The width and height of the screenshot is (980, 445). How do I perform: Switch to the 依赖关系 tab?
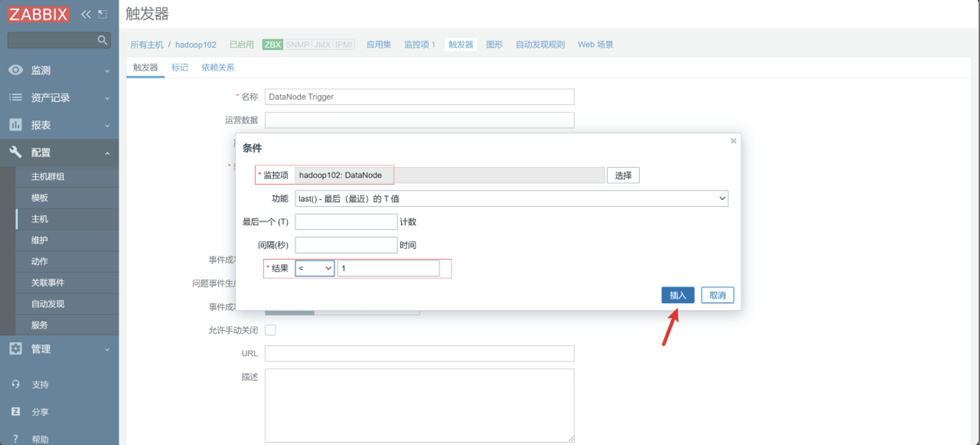[x=218, y=68]
